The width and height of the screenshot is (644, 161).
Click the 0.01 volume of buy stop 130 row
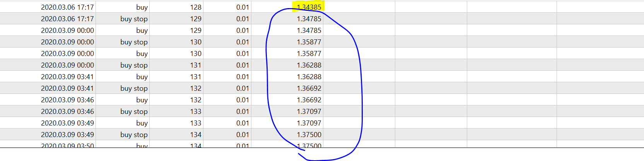click(x=243, y=42)
